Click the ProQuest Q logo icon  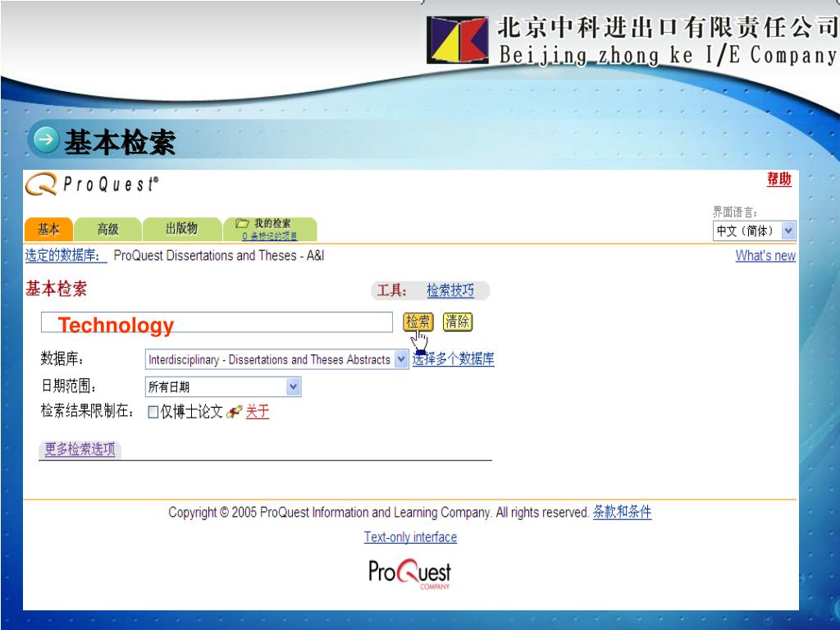pos(41,184)
